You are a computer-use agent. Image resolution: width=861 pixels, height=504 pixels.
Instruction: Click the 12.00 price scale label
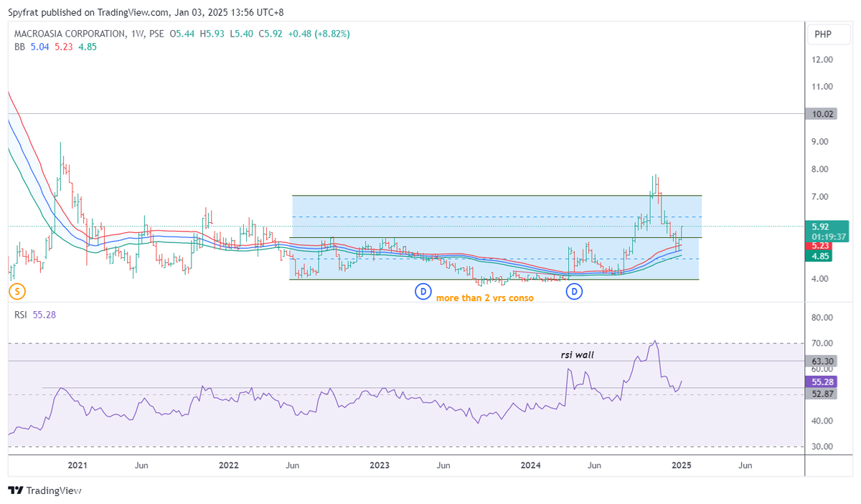click(x=822, y=60)
